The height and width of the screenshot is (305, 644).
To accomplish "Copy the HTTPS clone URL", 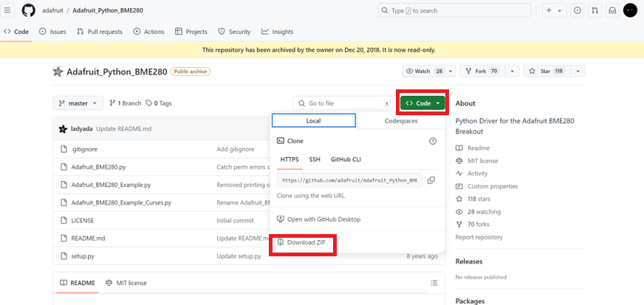I will [x=431, y=180].
